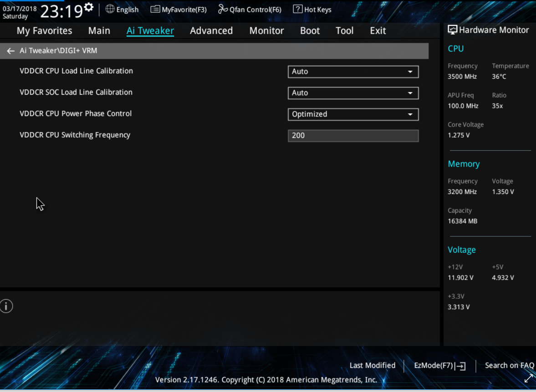This screenshot has height=392, width=536.
Task: Click the 23:19 clock display
Action: click(61, 11)
